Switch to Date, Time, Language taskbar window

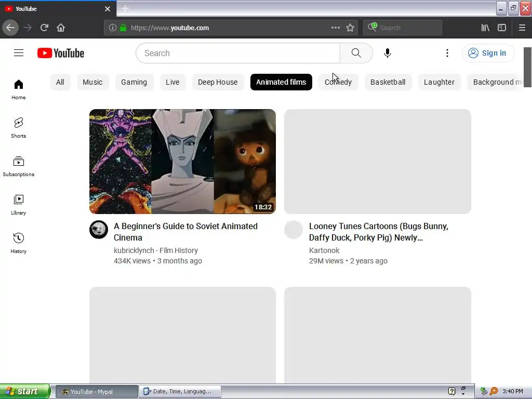click(180, 392)
